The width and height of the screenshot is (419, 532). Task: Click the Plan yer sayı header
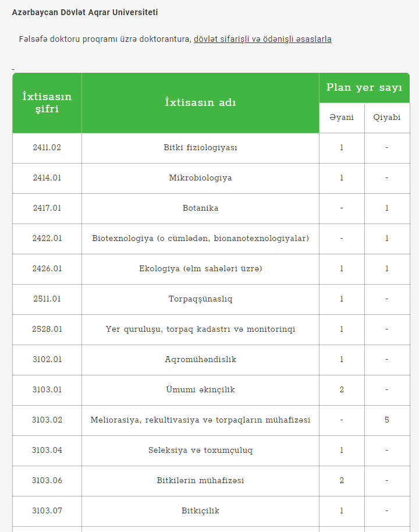coord(364,87)
